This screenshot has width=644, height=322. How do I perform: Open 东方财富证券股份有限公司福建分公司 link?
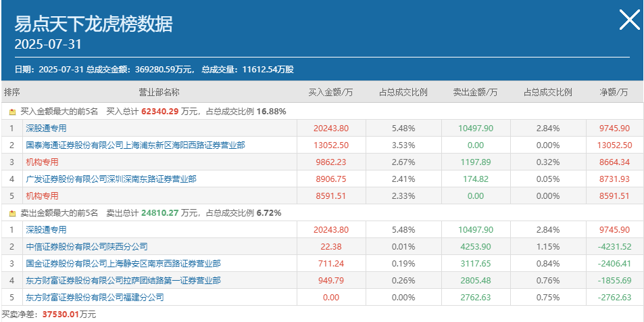pos(95,298)
